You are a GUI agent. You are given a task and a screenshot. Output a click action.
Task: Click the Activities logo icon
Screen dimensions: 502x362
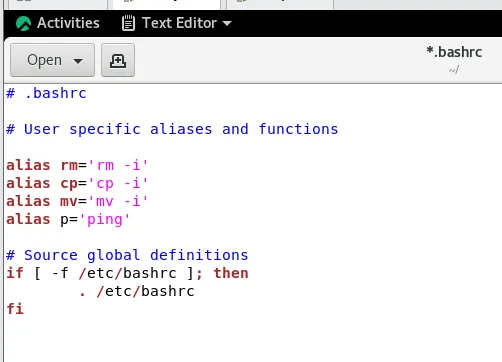(x=23, y=23)
